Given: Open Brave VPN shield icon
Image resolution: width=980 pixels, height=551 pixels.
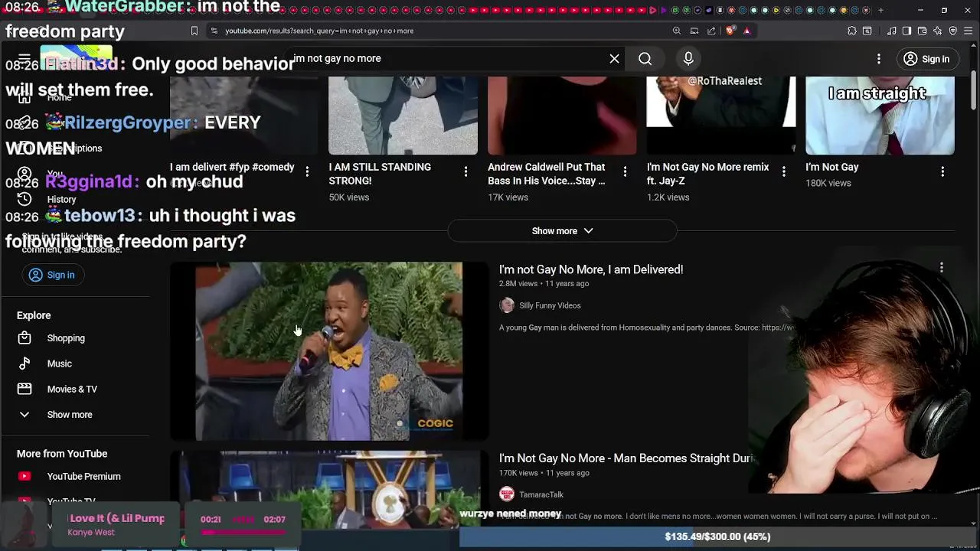Looking at the screenshot, I should click(953, 31).
